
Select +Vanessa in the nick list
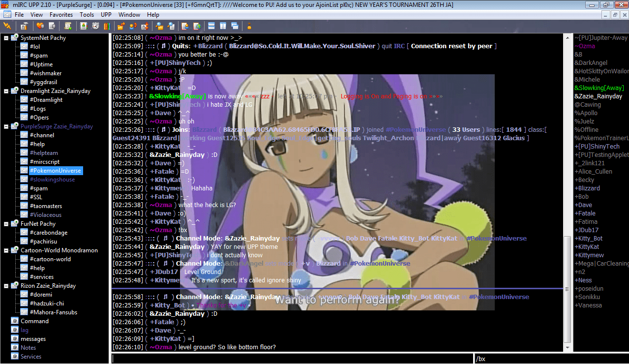pyautogui.click(x=588, y=305)
